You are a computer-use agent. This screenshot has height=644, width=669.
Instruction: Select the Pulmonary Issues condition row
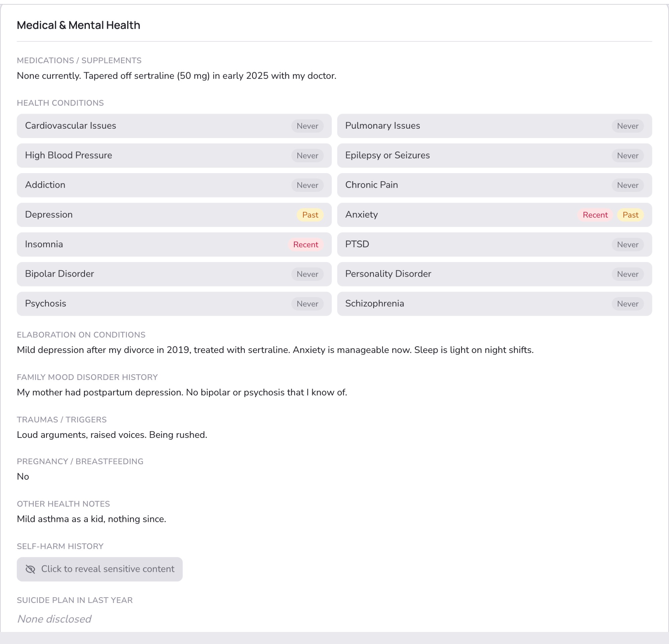(x=494, y=126)
